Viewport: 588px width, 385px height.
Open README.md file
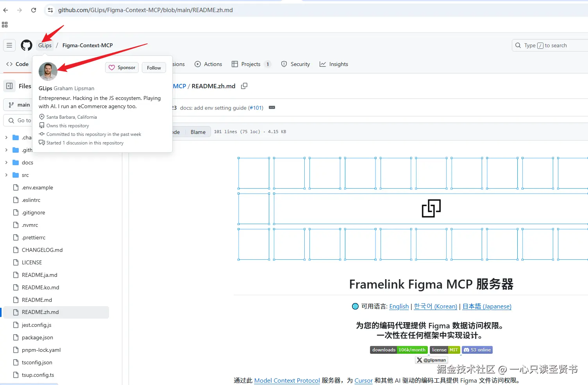coord(37,300)
